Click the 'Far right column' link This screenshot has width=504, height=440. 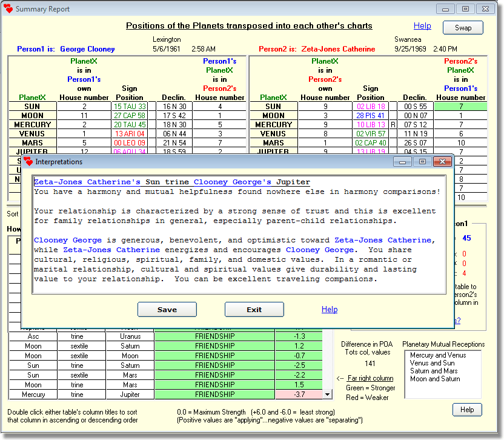coord(370,378)
